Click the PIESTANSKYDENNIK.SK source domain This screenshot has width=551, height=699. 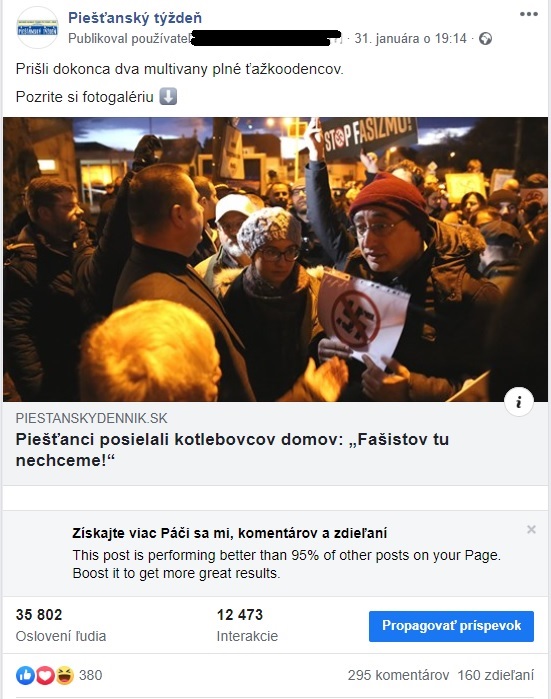point(91,418)
